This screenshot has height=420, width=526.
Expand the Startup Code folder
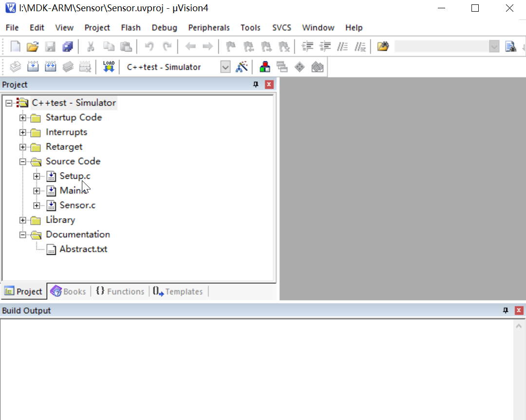[22, 118]
